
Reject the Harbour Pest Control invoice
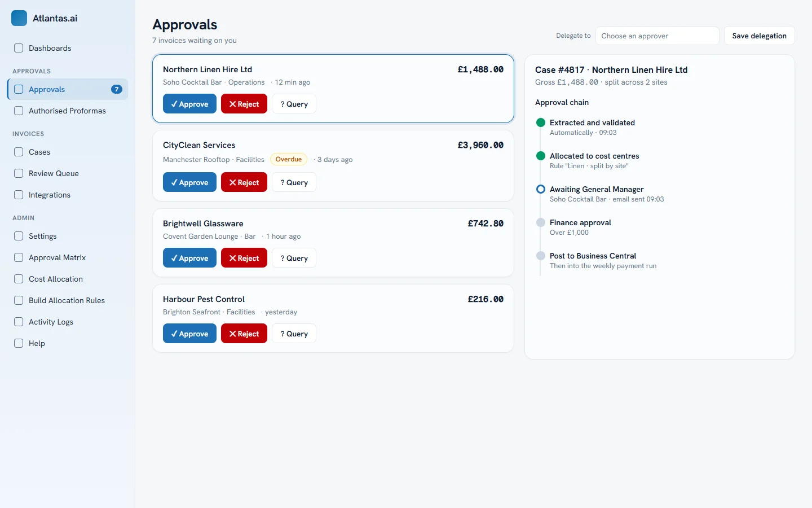[244, 334]
